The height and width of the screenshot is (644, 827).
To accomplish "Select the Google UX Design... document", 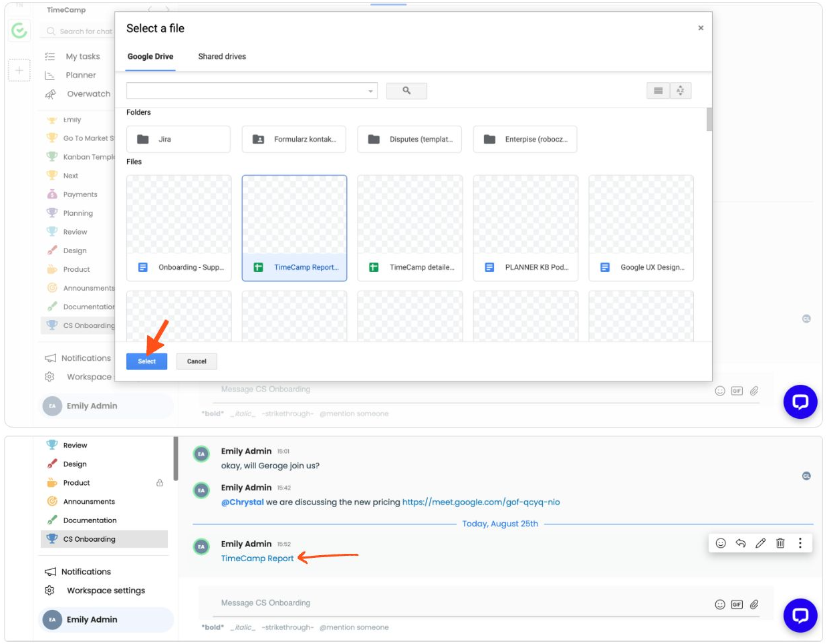I will [x=641, y=228].
